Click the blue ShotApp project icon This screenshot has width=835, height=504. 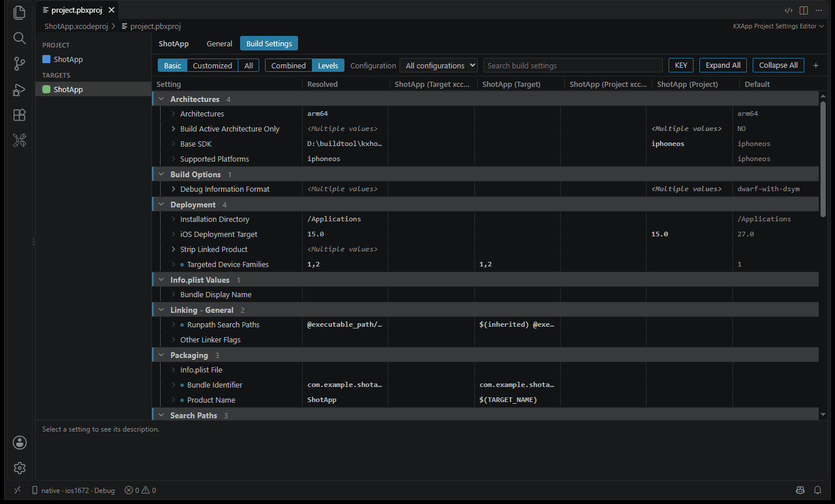[x=46, y=59]
